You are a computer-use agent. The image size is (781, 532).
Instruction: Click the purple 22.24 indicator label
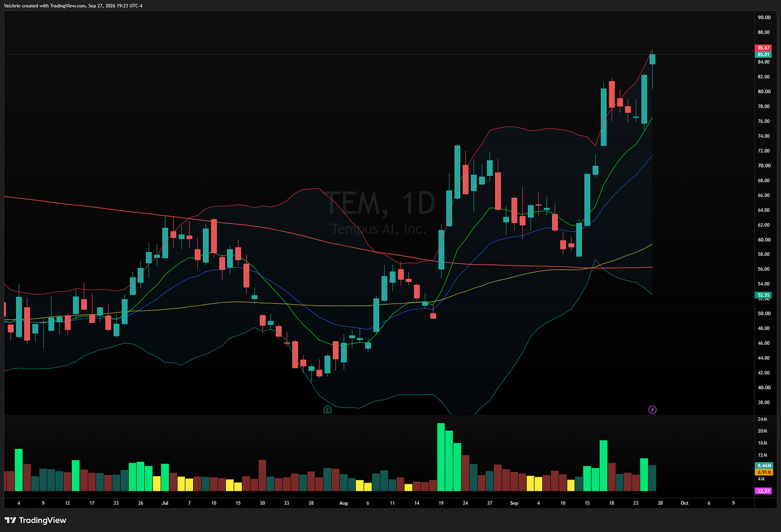click(x=764, y=491)
